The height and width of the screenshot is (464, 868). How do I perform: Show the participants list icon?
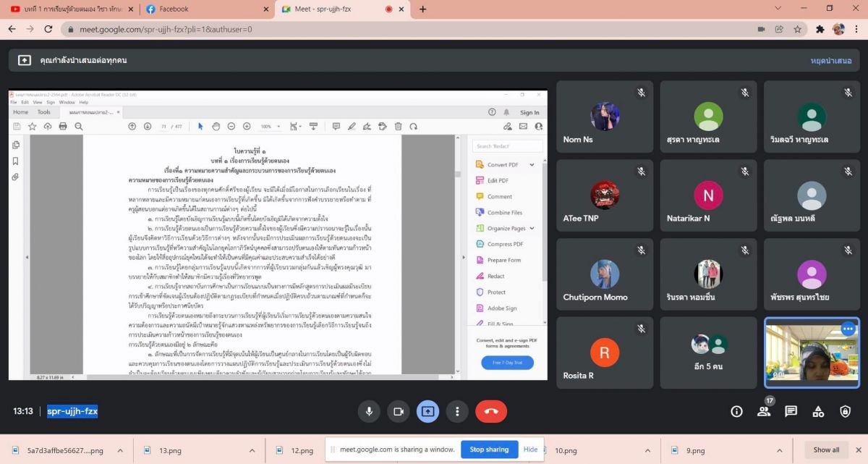click(x=763, y=411)
